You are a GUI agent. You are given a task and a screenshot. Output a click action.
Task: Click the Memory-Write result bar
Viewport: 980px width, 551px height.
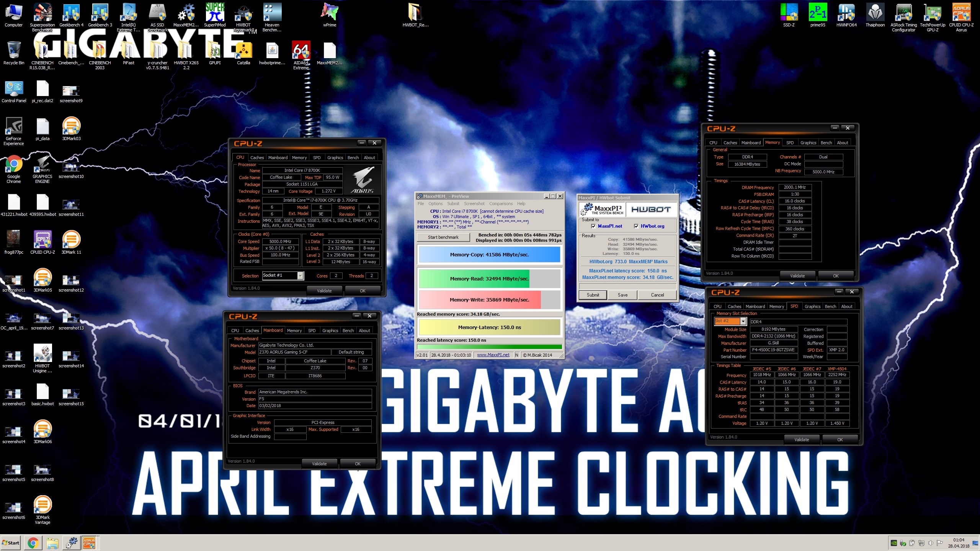coord(489,300)
